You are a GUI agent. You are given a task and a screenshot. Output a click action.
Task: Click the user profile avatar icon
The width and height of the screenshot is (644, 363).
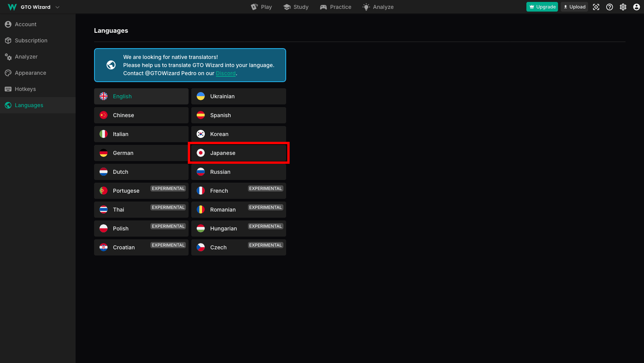[x=636, y=7]
